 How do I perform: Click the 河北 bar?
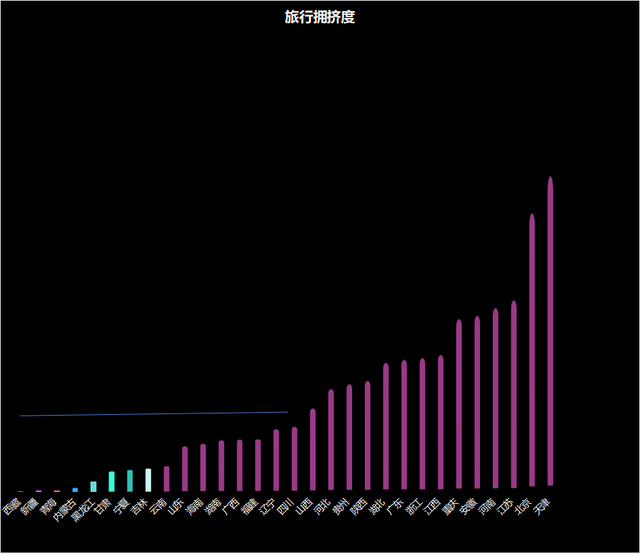coord(331,440)
